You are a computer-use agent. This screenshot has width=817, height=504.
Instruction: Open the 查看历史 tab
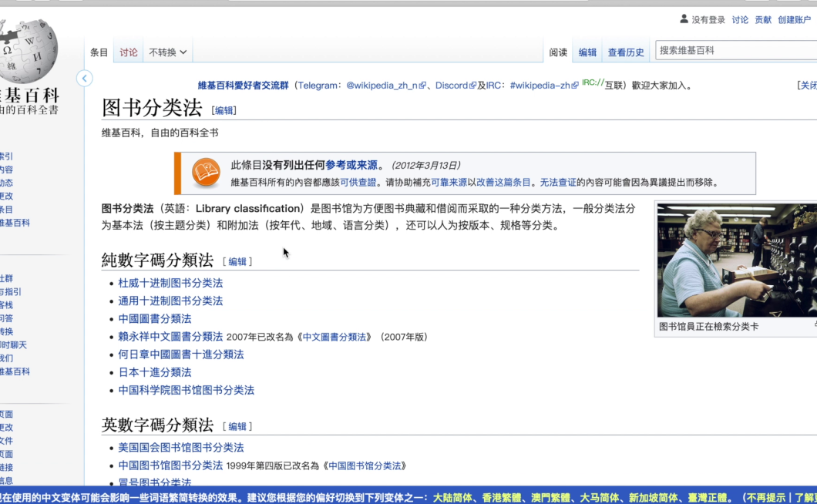click(x=625, y=52)
